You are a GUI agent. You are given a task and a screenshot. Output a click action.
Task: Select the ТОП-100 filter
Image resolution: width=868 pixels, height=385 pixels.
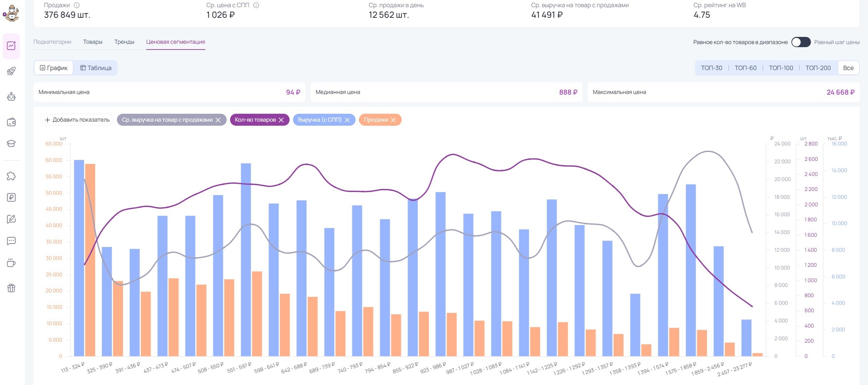click(781, 68)
